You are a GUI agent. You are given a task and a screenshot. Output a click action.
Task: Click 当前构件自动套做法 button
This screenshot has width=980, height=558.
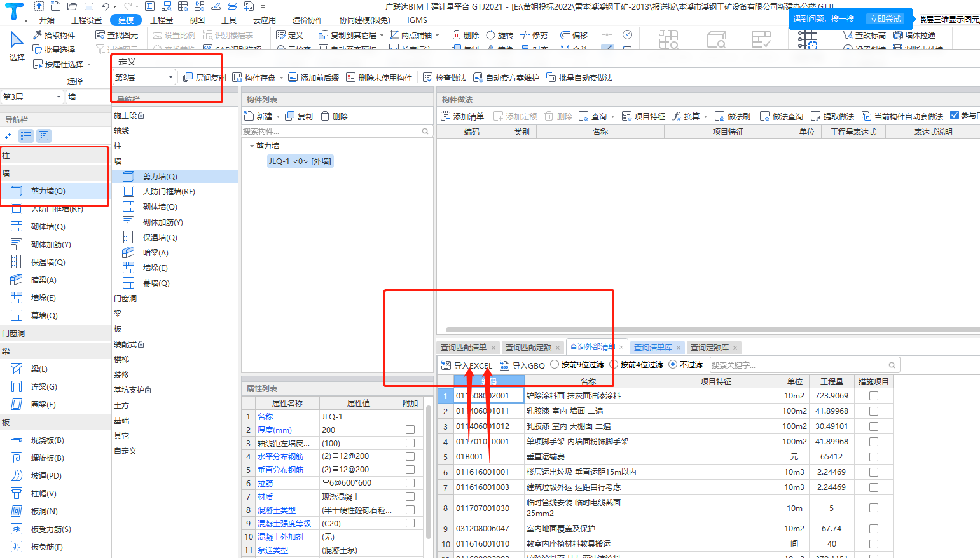(x=902, y=116)
